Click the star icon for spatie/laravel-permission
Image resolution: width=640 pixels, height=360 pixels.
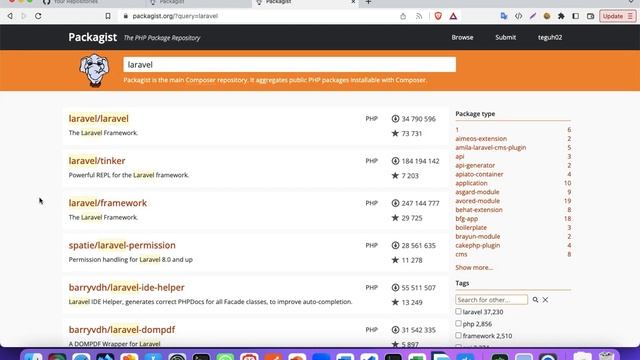point(395,260)
